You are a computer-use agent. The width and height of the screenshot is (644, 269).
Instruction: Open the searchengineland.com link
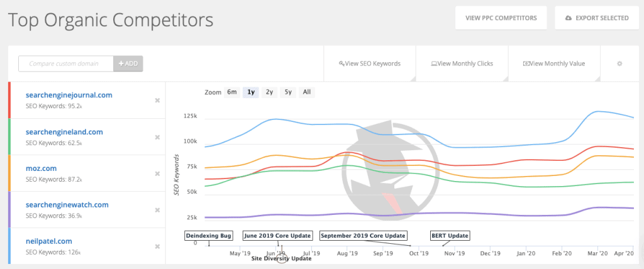click(64, 132)
